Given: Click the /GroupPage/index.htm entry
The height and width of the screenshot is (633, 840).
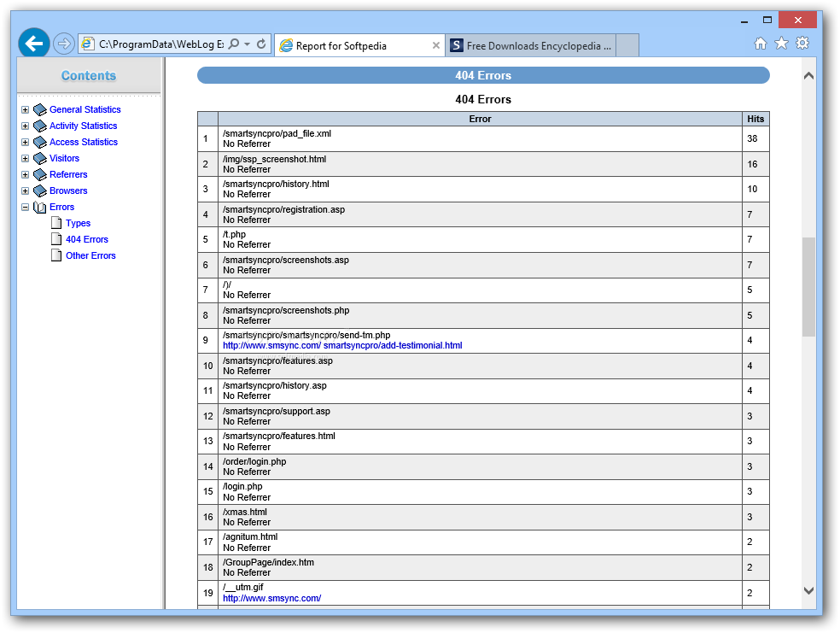Looking at the screenshot, I should tap(268, 562).
